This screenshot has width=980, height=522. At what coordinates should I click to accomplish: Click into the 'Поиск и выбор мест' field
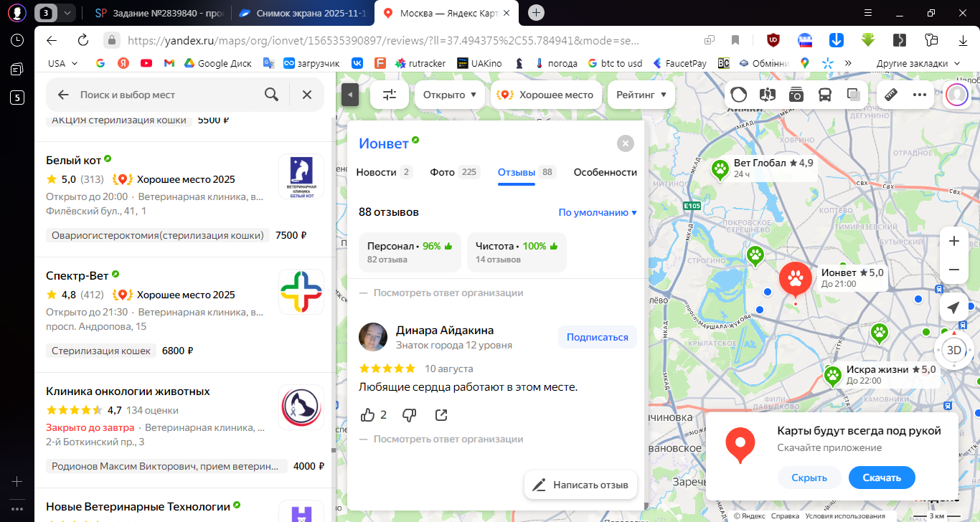tap(167, 95)
